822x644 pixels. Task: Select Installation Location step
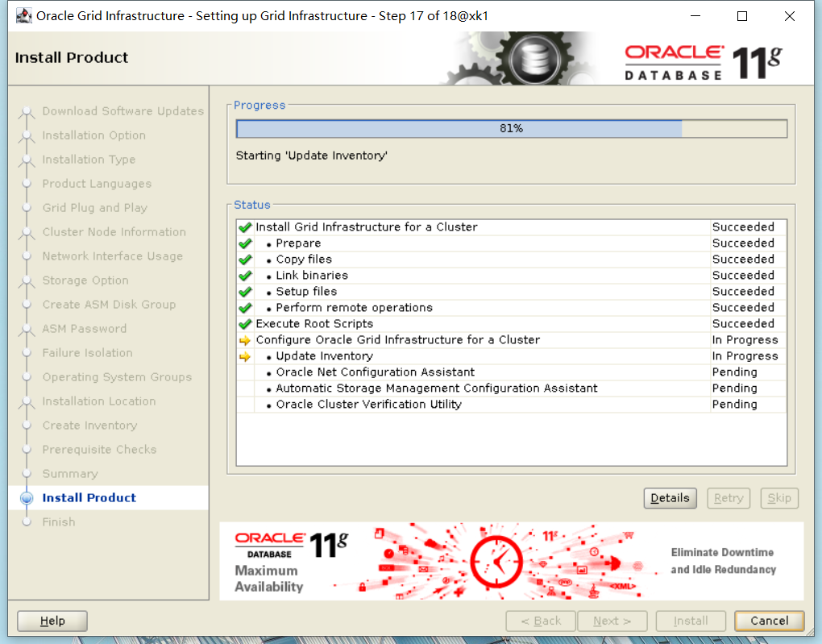[98, 401]
